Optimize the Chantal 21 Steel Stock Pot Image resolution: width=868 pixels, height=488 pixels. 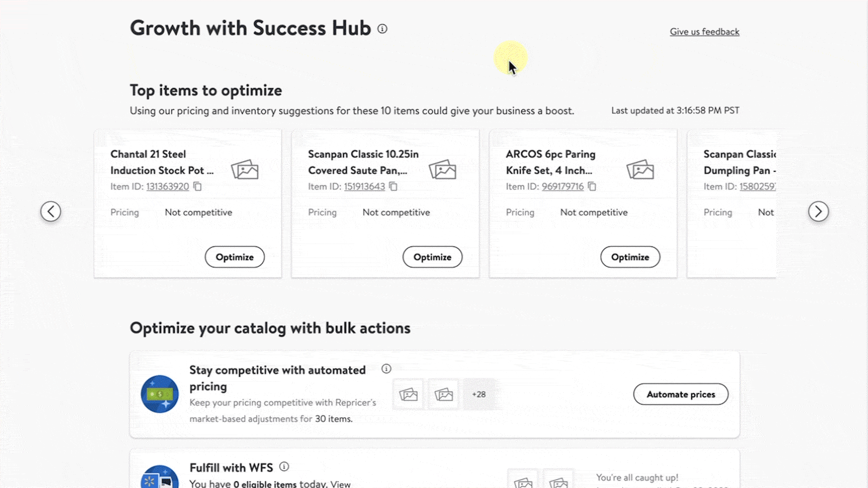(x=235, y=257)
